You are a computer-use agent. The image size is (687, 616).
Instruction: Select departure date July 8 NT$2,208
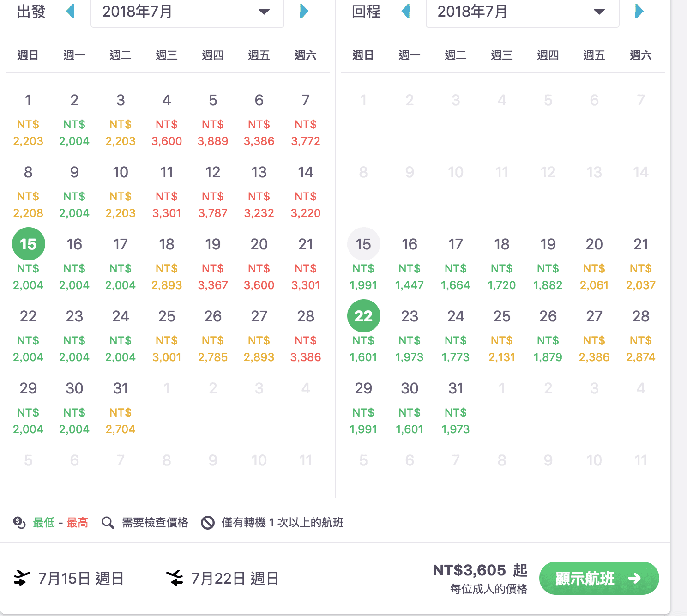[x=28, y=192]
